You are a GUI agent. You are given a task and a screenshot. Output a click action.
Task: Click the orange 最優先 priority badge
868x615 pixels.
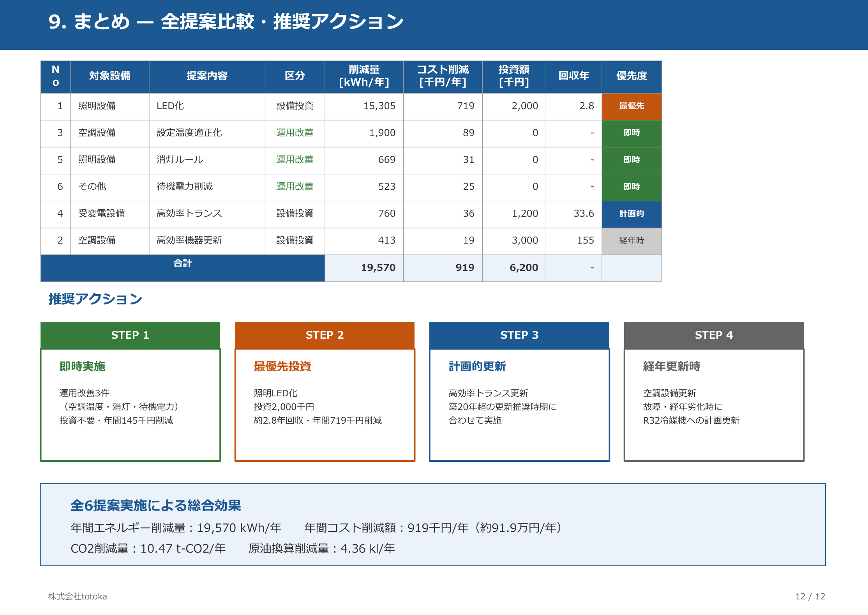[x=632, y=106]
